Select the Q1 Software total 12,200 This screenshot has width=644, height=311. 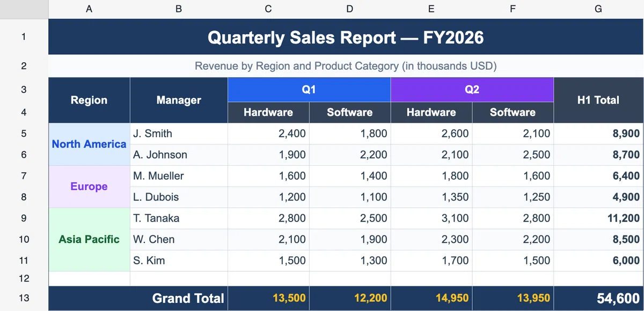pyautogui.click(x=350, y=298)
